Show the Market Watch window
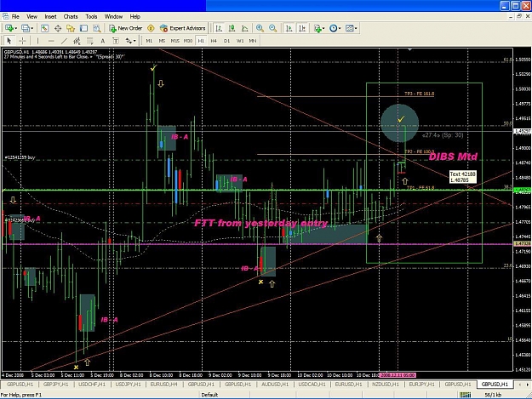Viewport: 532px width, 399px height. pyautogui.click(x=44, y=28)
